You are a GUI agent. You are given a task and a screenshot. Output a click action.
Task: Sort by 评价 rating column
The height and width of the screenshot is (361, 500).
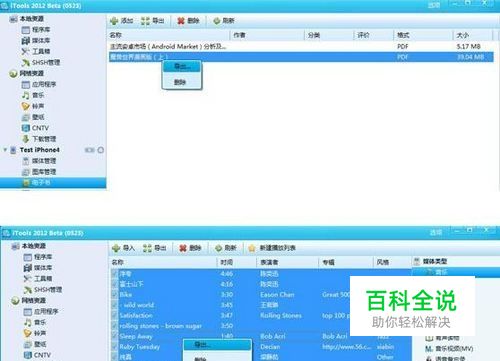(374, 35)
